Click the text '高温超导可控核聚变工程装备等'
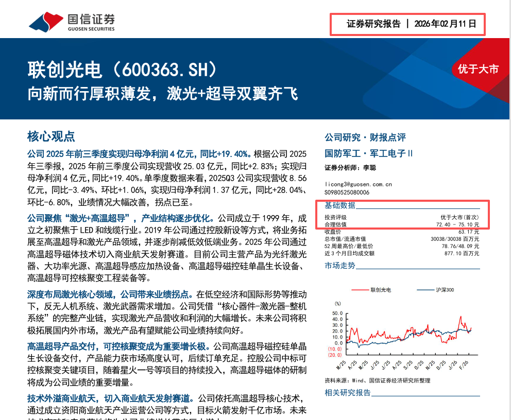Image resolution: width=511 pixels, height=420 pixels. [x=87, y=278]
